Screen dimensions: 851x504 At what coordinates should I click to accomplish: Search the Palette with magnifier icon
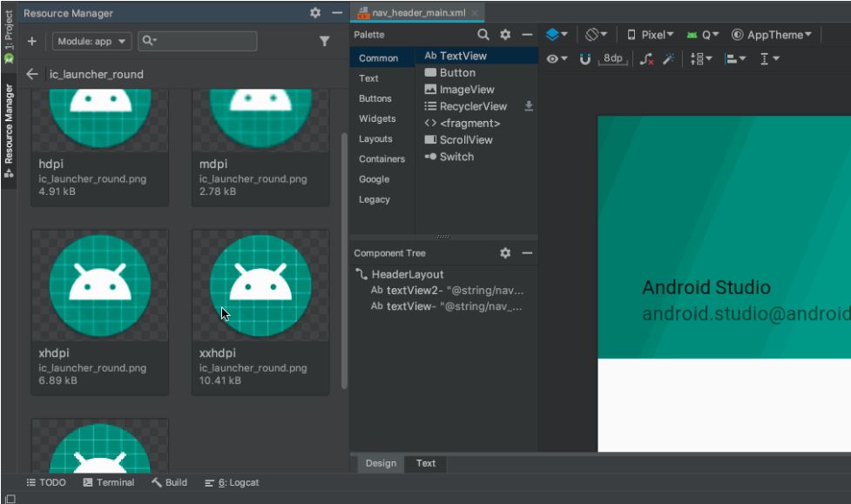click(x=483, y=35)
